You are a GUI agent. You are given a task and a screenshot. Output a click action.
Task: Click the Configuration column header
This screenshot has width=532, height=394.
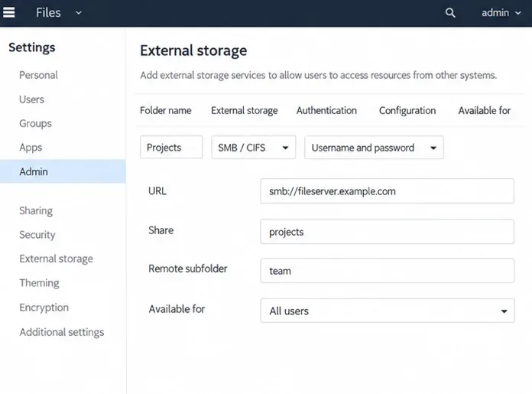pyautogui.click(x=407, y=111)
